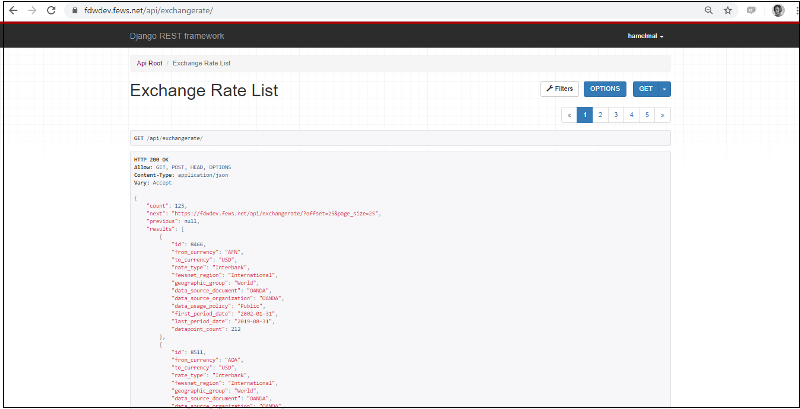Expand the GET format dropdown arrow
This screenshot has width=800, height=409.
tap(665, 89)
